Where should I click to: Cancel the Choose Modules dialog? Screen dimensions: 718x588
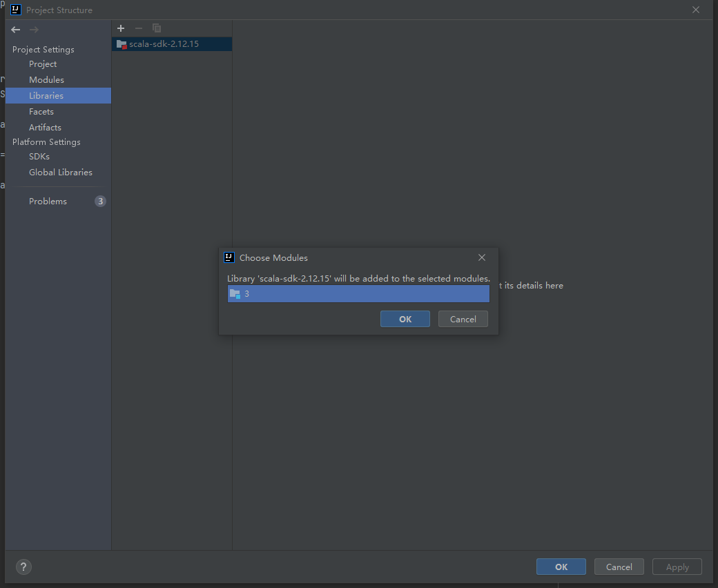pos(463,319)
